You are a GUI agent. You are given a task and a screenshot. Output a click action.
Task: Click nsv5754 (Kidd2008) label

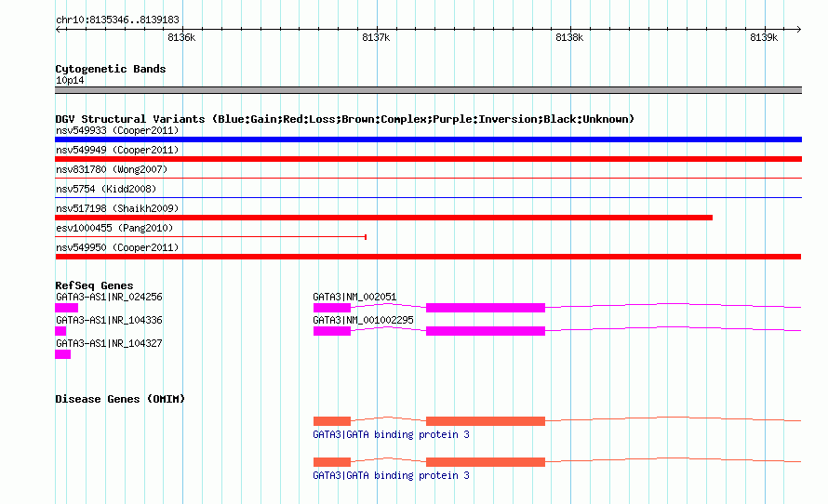pyautogui.click(x=106, y=189)
